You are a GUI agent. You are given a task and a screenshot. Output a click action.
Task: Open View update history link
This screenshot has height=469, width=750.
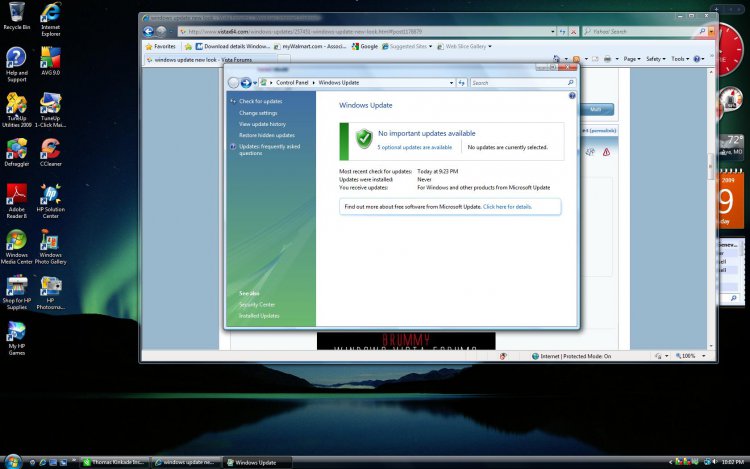point(262,124)
